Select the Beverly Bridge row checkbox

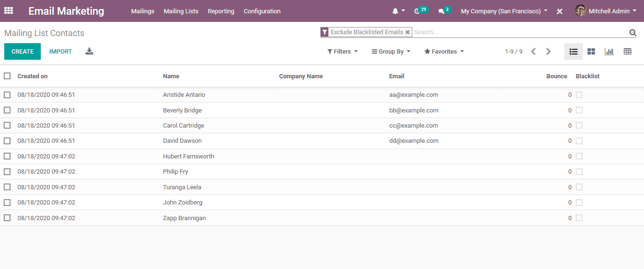(x=7, y=110)
